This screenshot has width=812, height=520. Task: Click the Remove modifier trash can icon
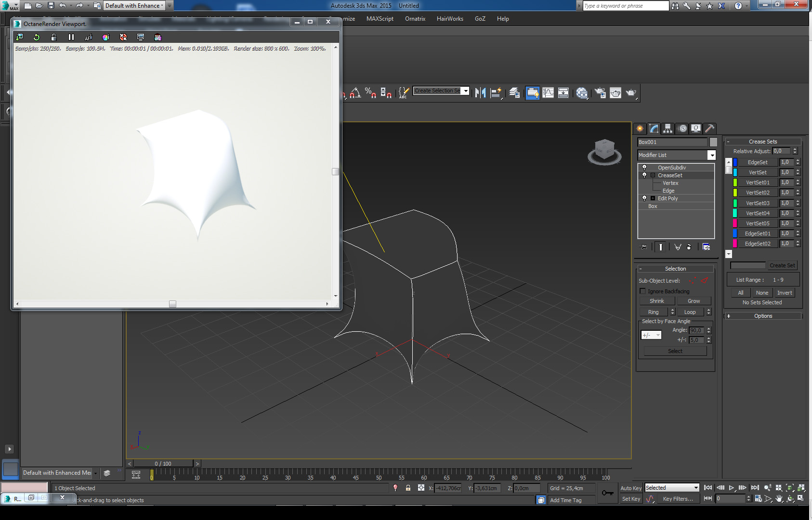point(689,247)
